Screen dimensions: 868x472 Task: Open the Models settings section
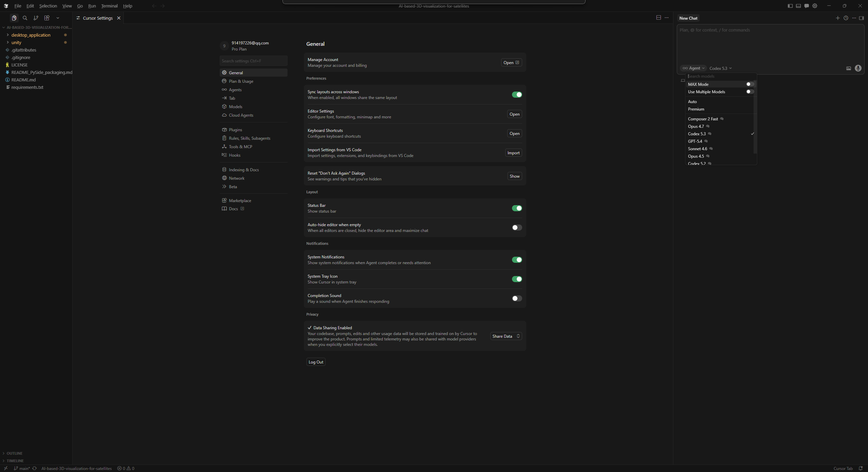coord(253,106)
